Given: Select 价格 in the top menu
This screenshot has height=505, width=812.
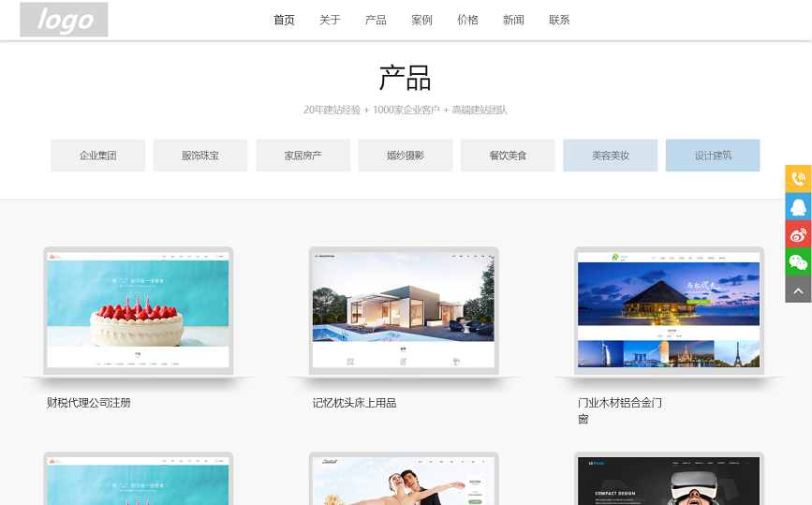Looking at the screenshot, I should click(467, 20).
